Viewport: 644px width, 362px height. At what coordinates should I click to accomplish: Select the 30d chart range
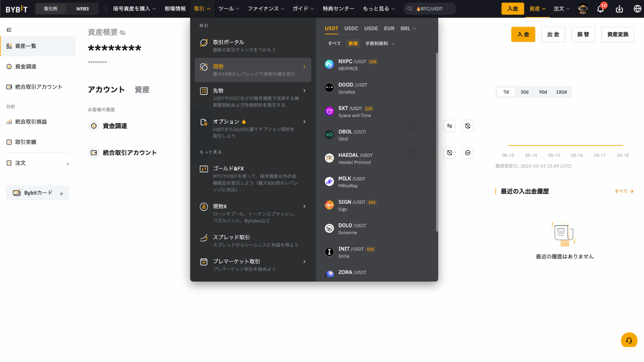(524, 92)
